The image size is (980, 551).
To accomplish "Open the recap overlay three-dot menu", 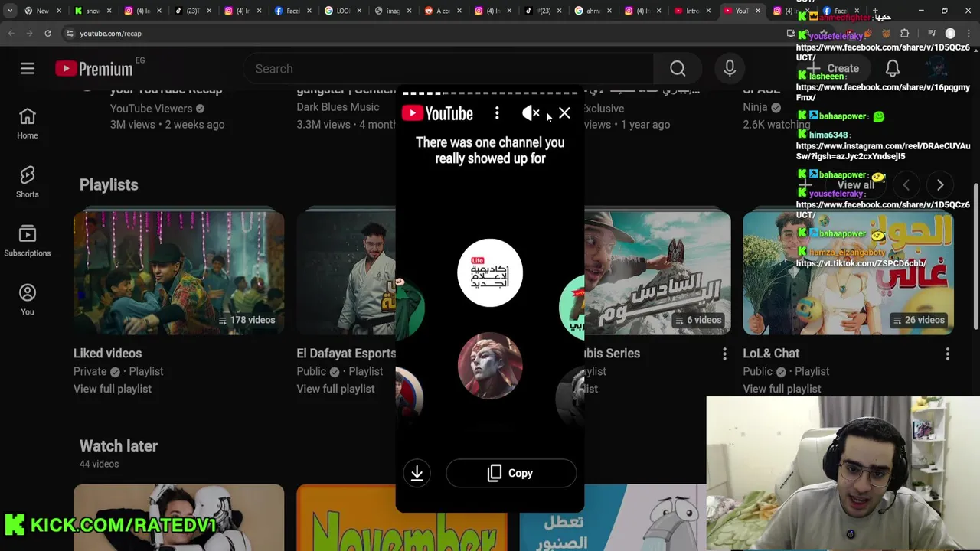I will coord(497,113).
